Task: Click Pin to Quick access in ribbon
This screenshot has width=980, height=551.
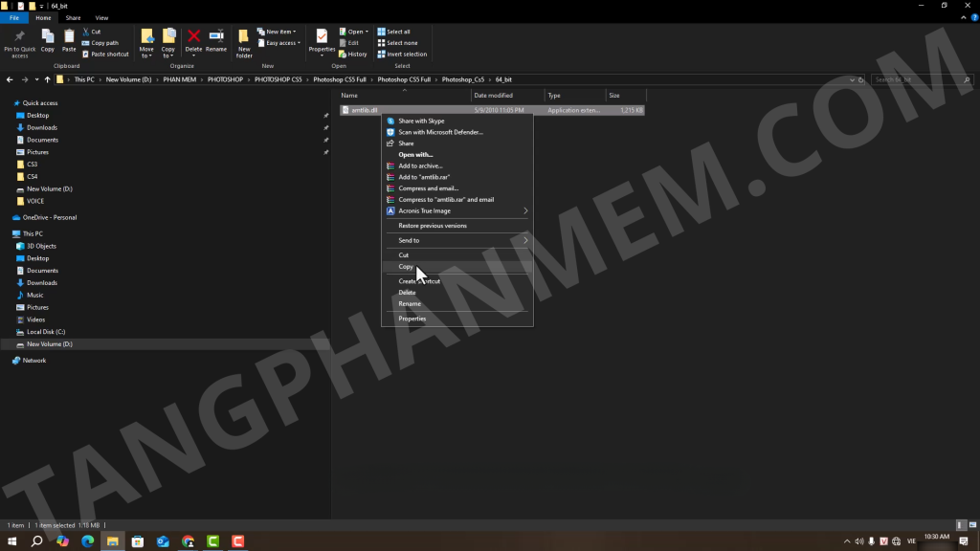Action: [x=19, y=42]
